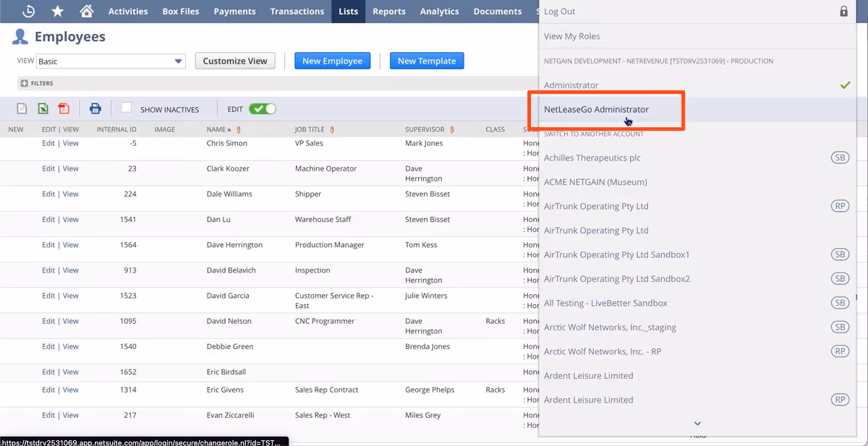This screenshot has width=868, height=446.
Task: Export the list as CSV
Action: pyautogui.click(x=23, y=107)
